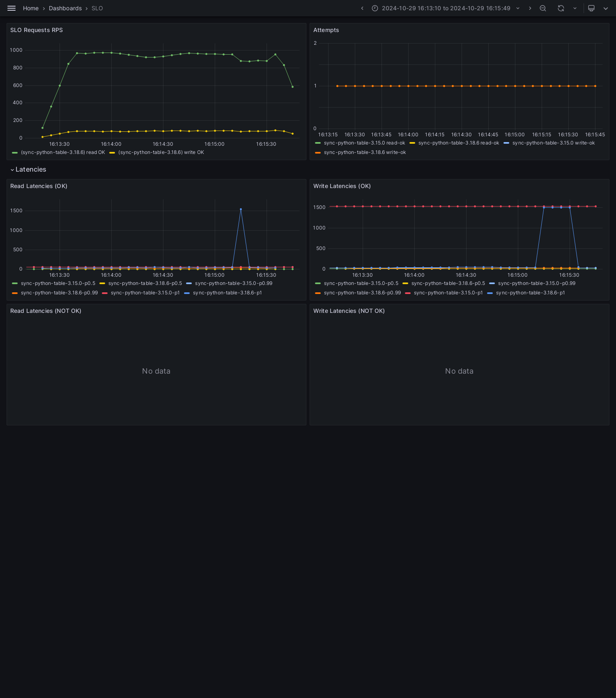
Task: Click No data in Read Latencies (NOT OK)
Action: pos(156,371)
